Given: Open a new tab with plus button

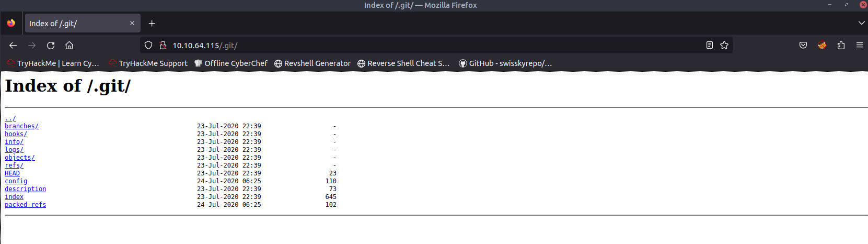Looking at the screenshot, I should click(x=152, y=24).
